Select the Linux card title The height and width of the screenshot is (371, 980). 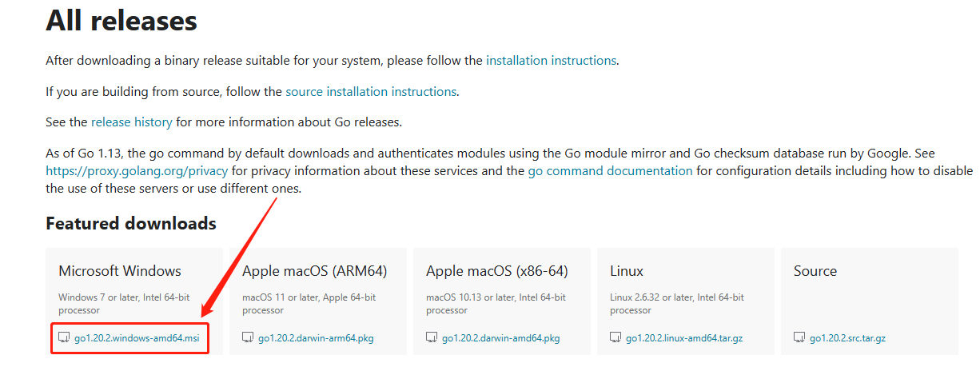coord(627,271)
